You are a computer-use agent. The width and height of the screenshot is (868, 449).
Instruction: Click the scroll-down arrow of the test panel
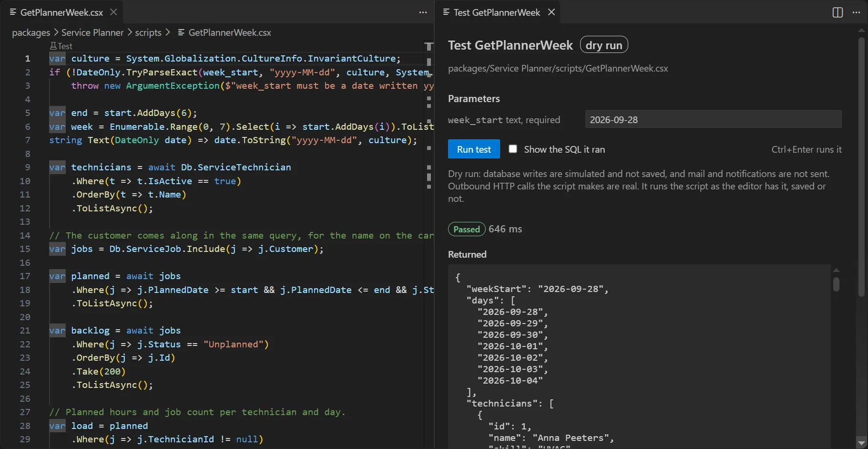[861, 443]
